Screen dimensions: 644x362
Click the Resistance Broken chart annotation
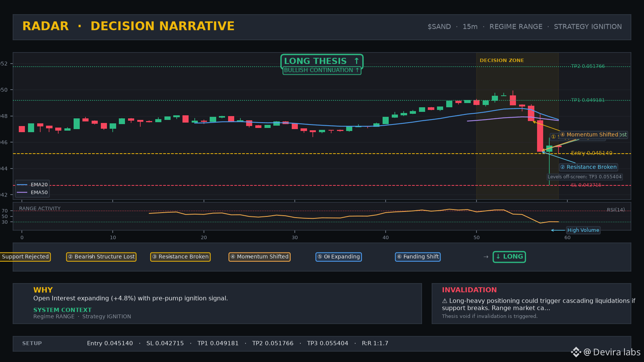588,167
